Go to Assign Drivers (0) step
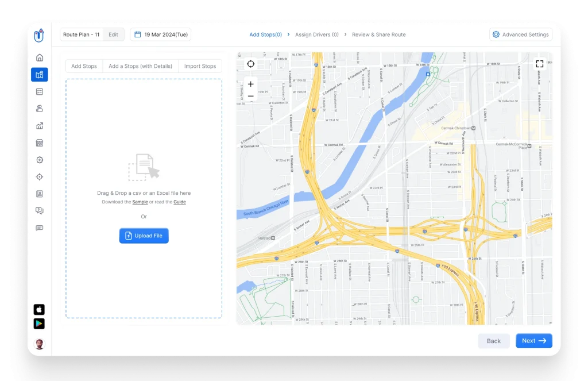 pos(317,34)
